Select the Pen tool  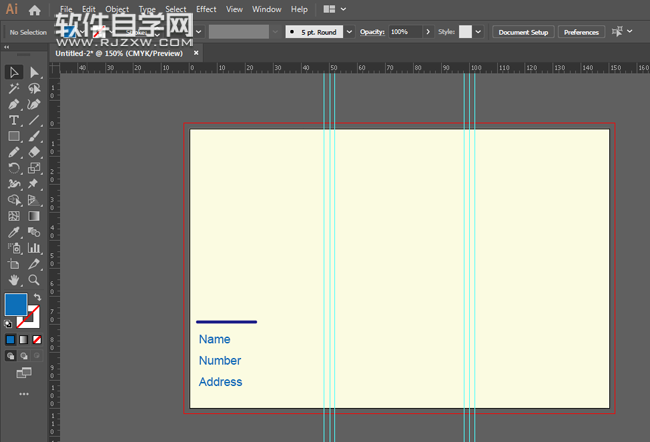(x=14, y=104)
